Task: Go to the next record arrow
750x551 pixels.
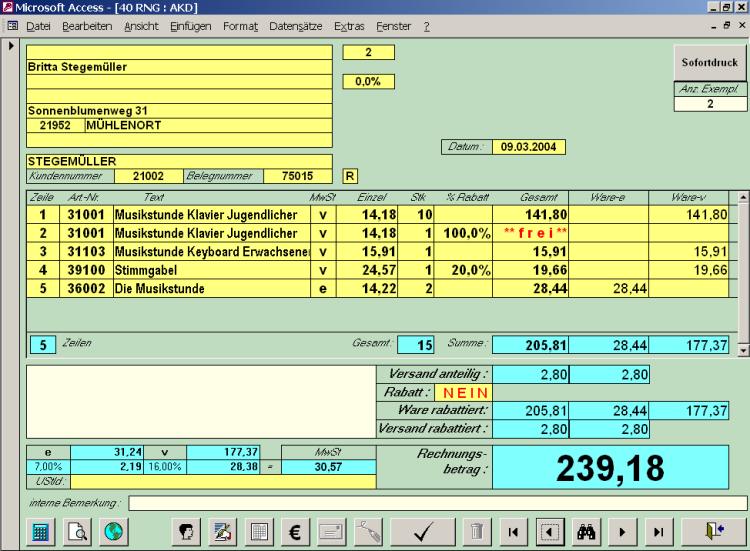Action: [623, 532]
